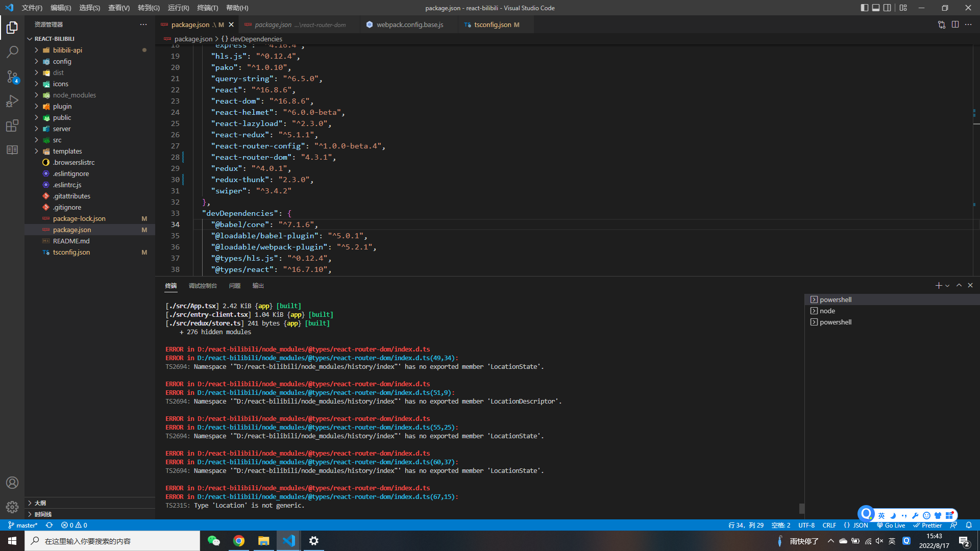Select the node terminal instance
The width and height of the screenshot is (980, 551).
pyautogui.click(x=827, y=311)
